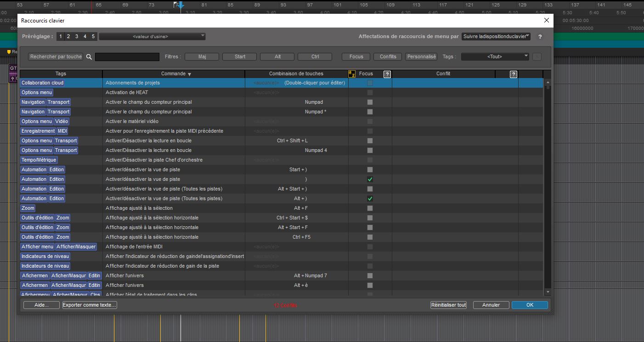Uncheck the Focus checkbox for the ")" shortcut row

point(369,179)
